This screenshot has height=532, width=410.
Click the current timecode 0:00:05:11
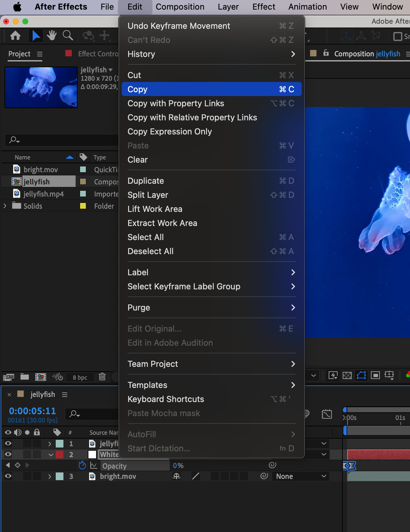[32, 411]
